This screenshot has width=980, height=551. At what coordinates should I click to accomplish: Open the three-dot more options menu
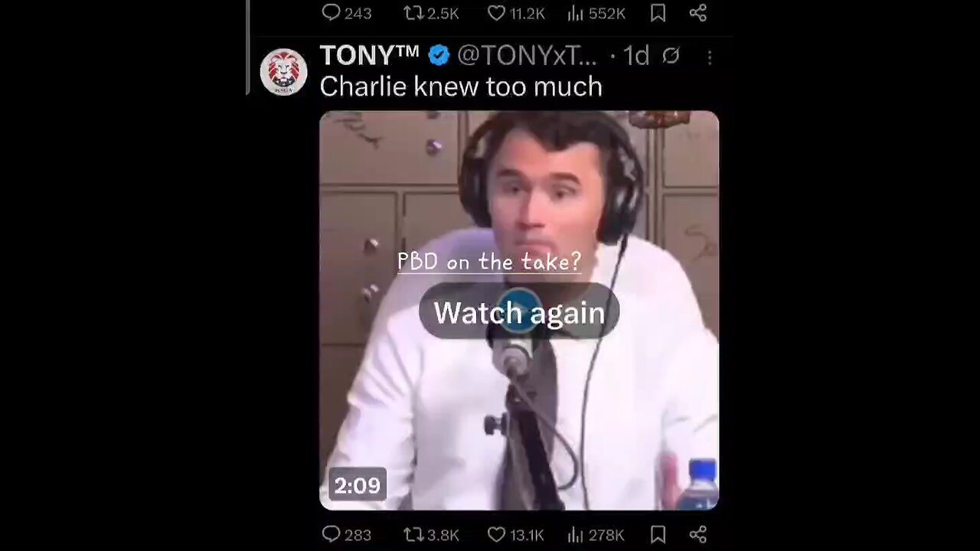710,57
